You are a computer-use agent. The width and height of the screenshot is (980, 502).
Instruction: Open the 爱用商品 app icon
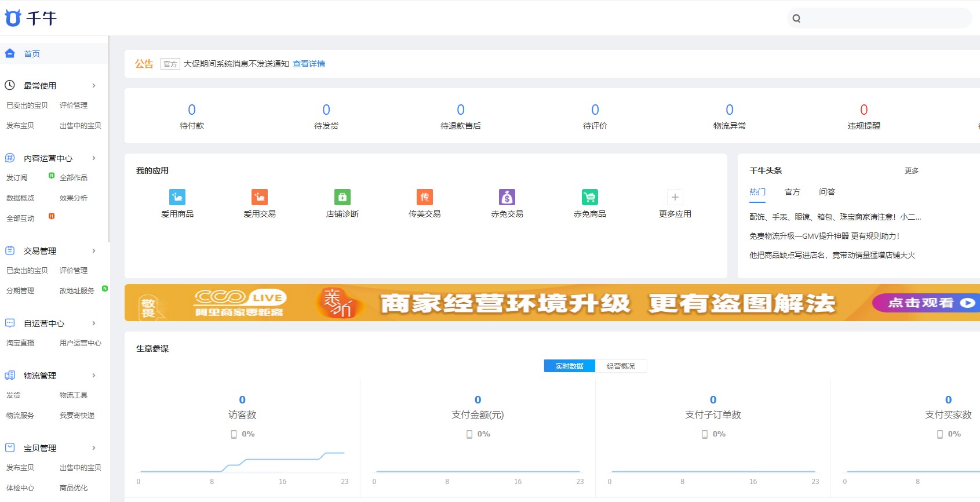click(x=177, y=197)
